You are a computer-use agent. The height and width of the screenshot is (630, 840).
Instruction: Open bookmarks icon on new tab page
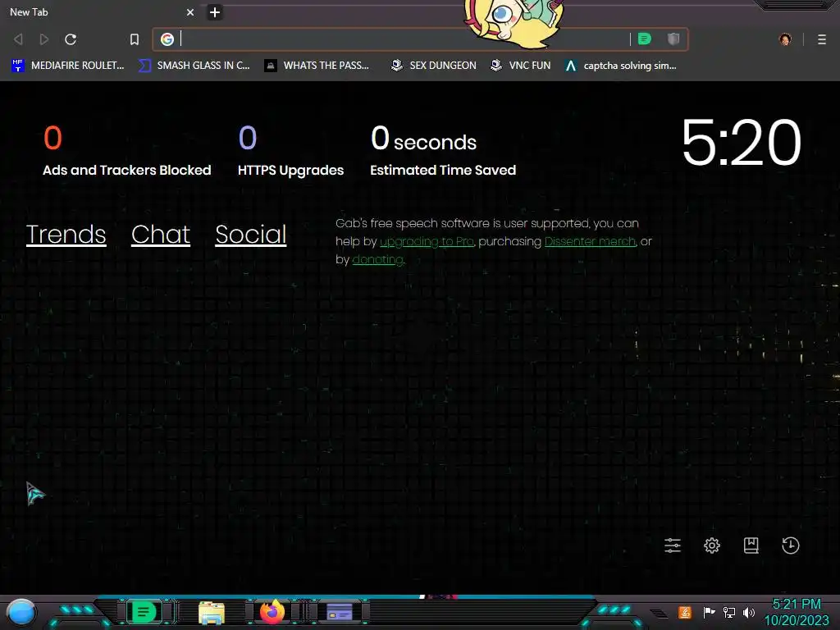point(751,546)
